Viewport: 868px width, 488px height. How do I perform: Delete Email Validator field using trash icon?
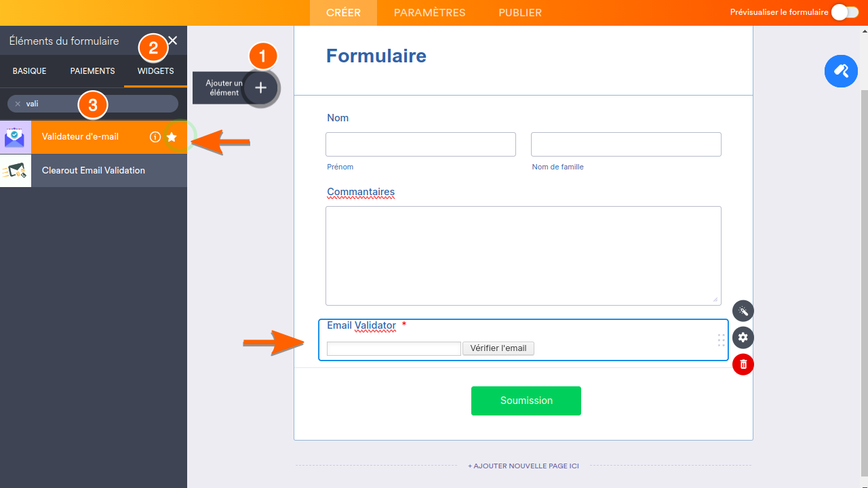743,364
